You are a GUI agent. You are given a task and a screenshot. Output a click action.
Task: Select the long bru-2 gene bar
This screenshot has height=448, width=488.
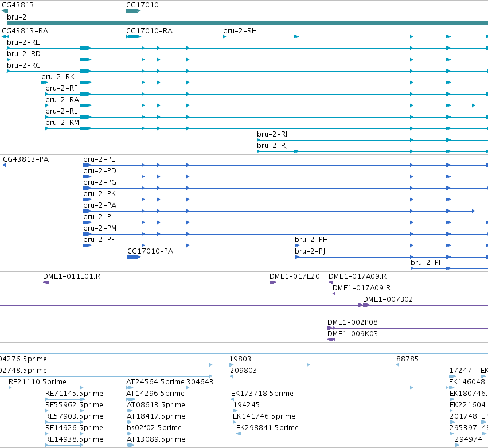pos(247,23)
